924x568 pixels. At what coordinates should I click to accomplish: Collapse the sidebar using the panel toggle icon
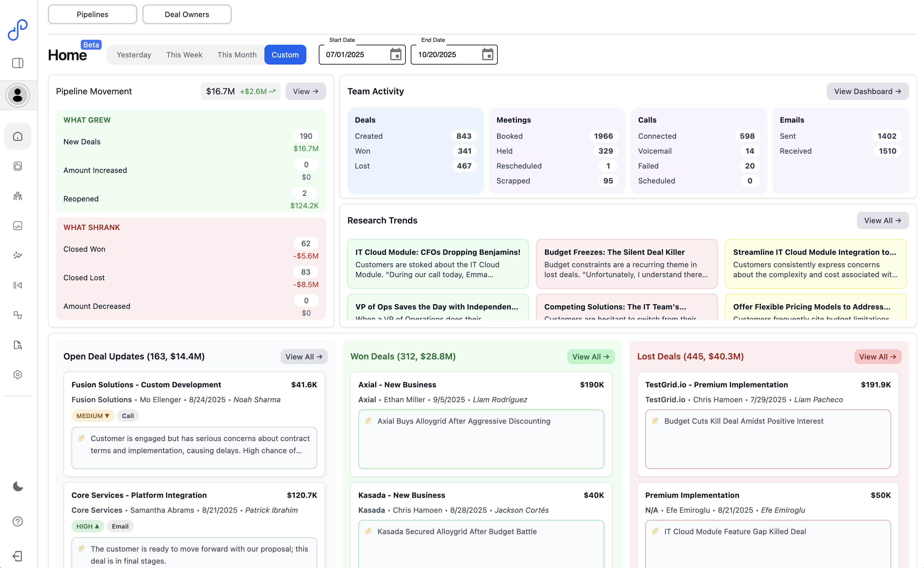point(17,63)
